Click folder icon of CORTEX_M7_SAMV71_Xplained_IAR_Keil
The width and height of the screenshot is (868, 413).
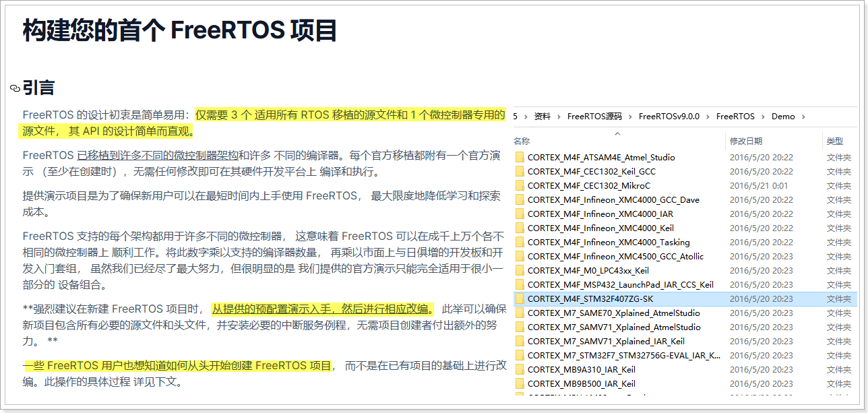(x=520, y=341)
